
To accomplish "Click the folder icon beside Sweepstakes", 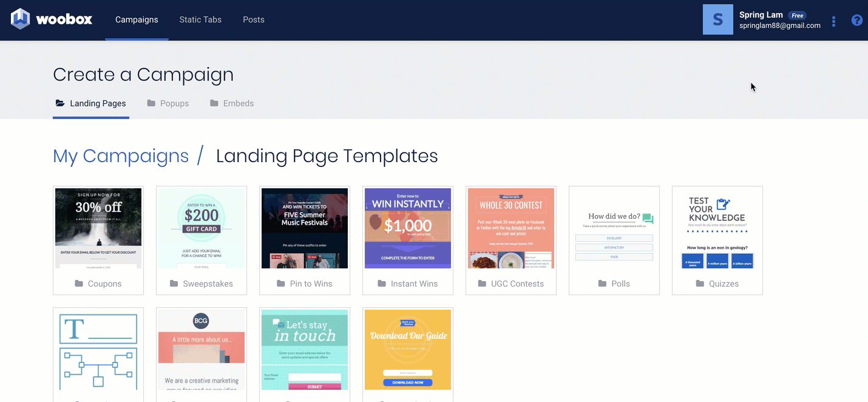I will [x=174, y=284].
